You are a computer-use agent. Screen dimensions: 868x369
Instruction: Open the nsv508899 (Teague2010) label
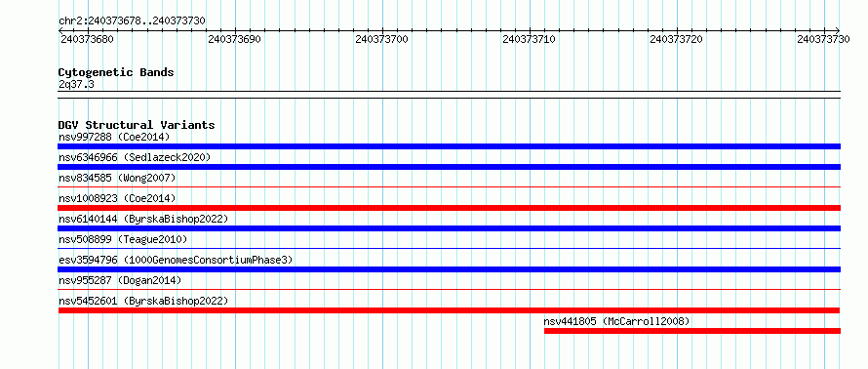[x=123, y=239]
